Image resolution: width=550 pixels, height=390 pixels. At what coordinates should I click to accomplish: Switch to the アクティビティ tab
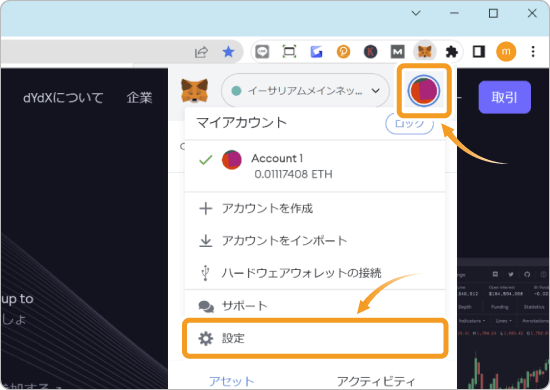coord(376,381)
